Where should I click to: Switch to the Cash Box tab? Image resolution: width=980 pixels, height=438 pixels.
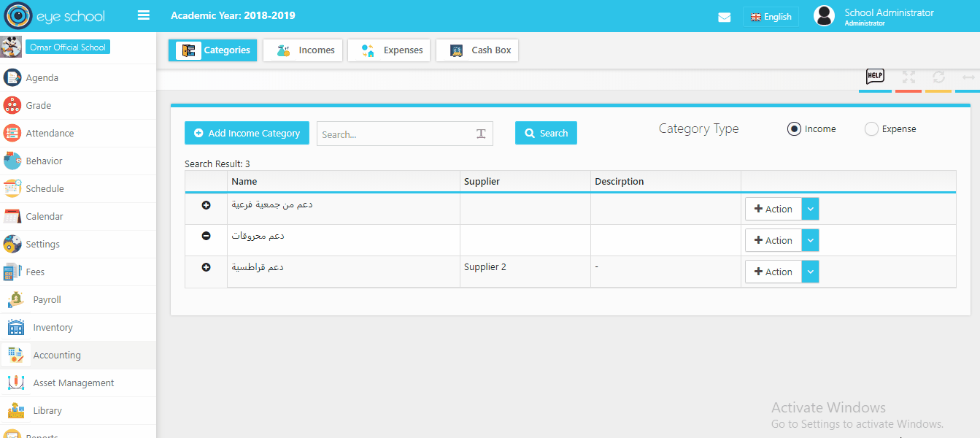point(477,50)
